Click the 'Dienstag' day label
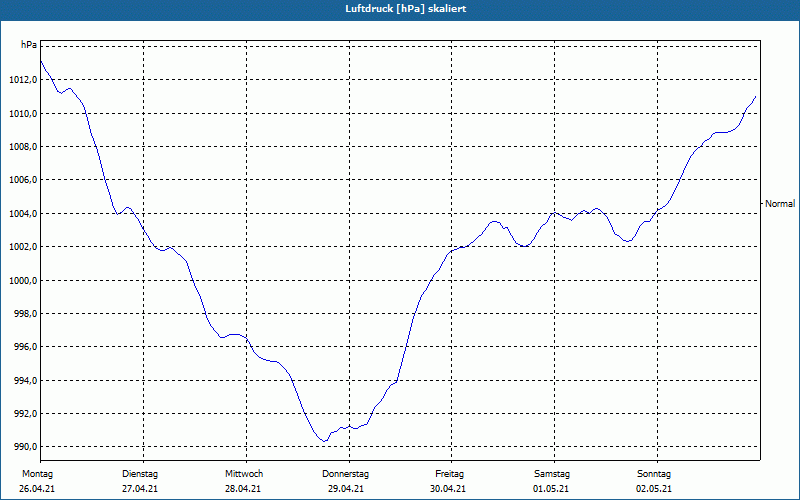800x500 pixels. click(x=140, y=474)
